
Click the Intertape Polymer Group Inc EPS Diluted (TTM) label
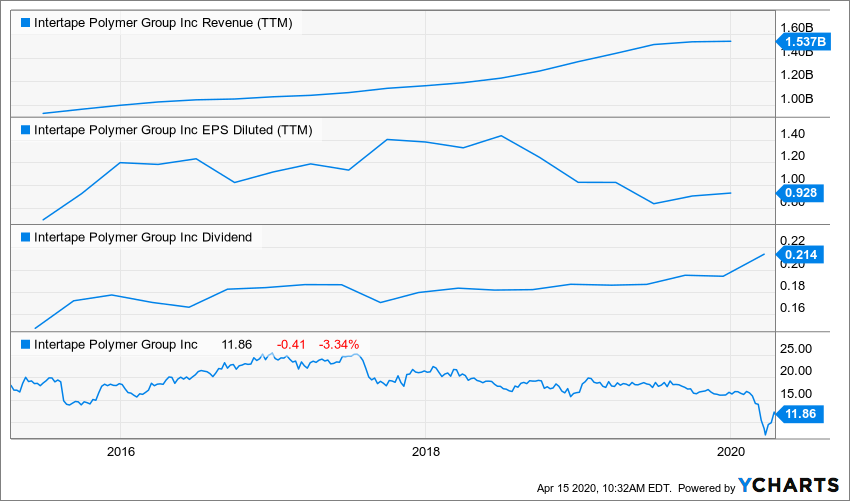[173, 130]
